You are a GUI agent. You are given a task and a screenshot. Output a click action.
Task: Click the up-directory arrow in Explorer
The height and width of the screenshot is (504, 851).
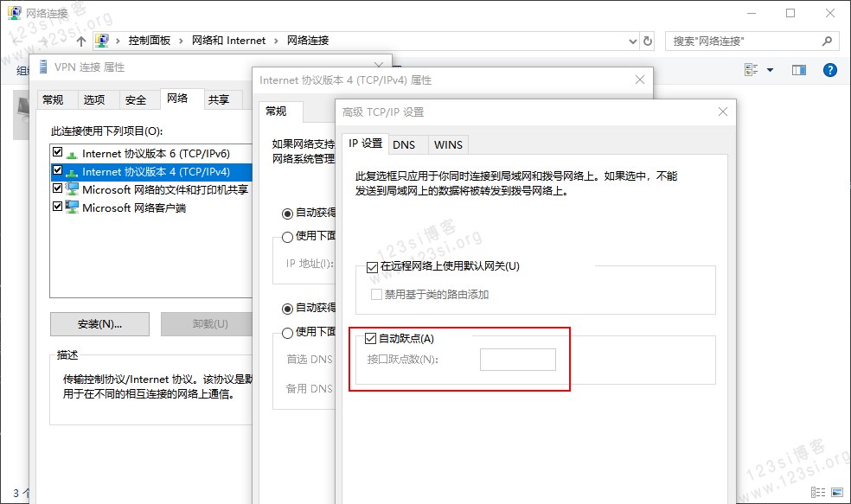click(x=81, y=41)
